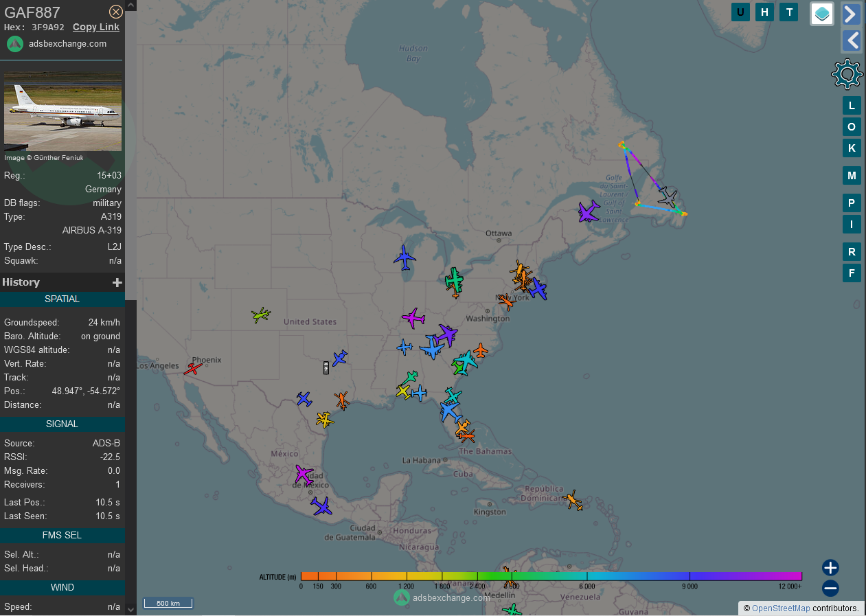The width and height of the screenshot is (866, 616).
Task: Select the blue aircraft east of New York
Action: coord(537,289)
